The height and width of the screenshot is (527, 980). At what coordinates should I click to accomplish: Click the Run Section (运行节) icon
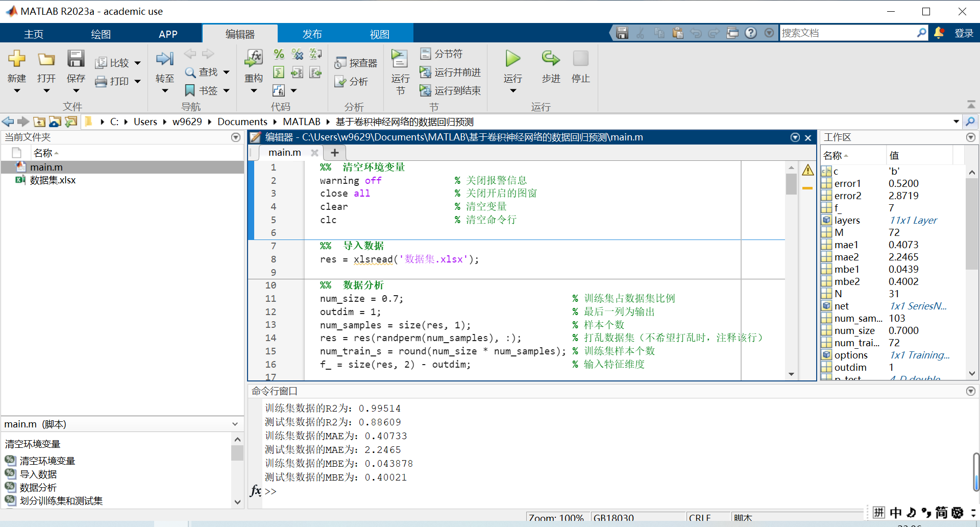point(400,59)
